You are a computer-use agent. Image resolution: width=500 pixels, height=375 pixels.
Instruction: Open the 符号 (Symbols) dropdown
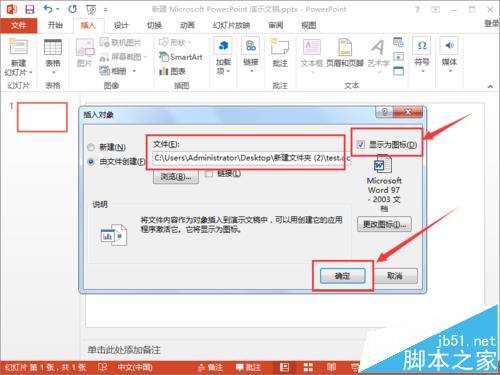tap(422, 56)
